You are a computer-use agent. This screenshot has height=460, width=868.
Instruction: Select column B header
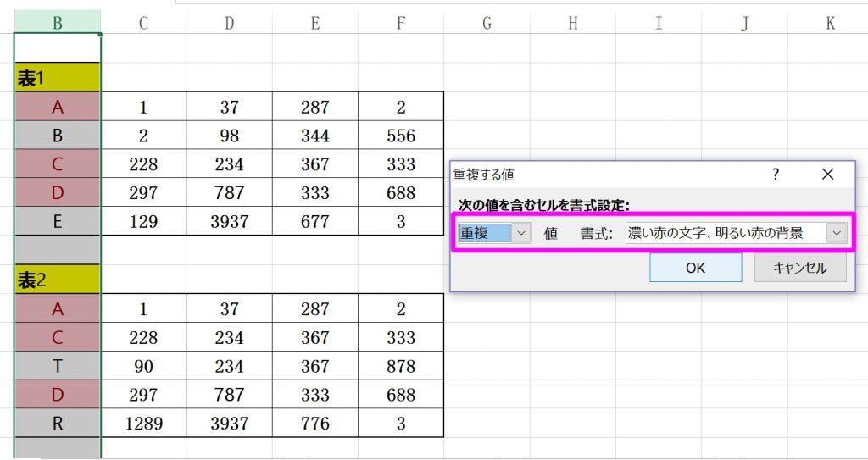(x=58, y=23)
